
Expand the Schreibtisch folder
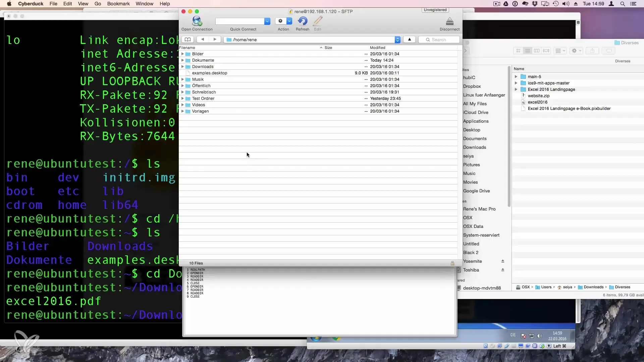pyautogui.click(x=182, y=92)
